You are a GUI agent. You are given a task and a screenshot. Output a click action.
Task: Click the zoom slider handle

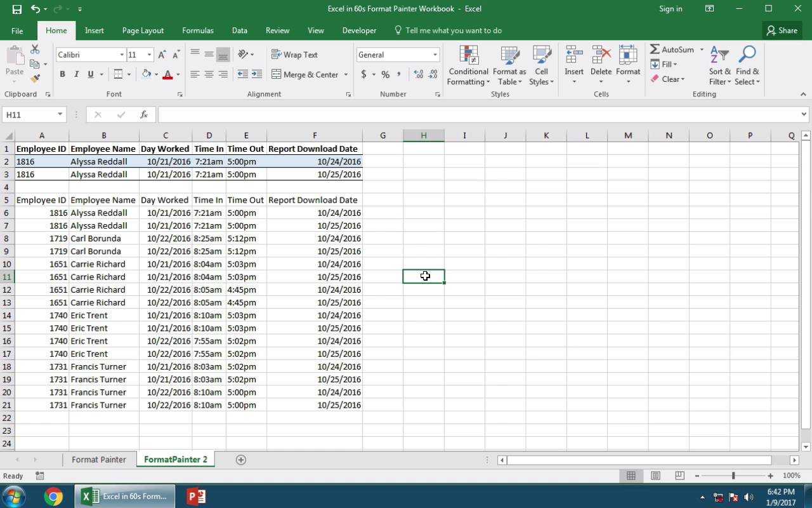733,476
